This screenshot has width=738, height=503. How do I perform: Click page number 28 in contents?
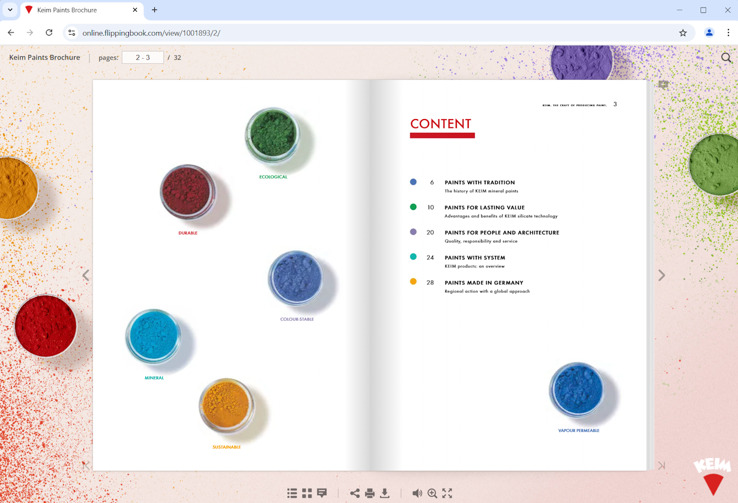pyautogui.click(x=430, y=283)
